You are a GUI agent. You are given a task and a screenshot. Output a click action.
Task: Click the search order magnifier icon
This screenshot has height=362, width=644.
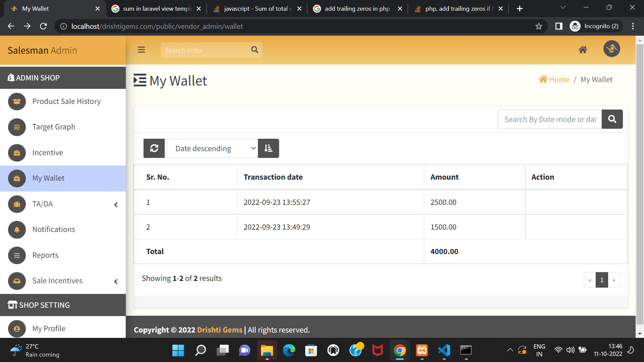click(x=254, y=50)
